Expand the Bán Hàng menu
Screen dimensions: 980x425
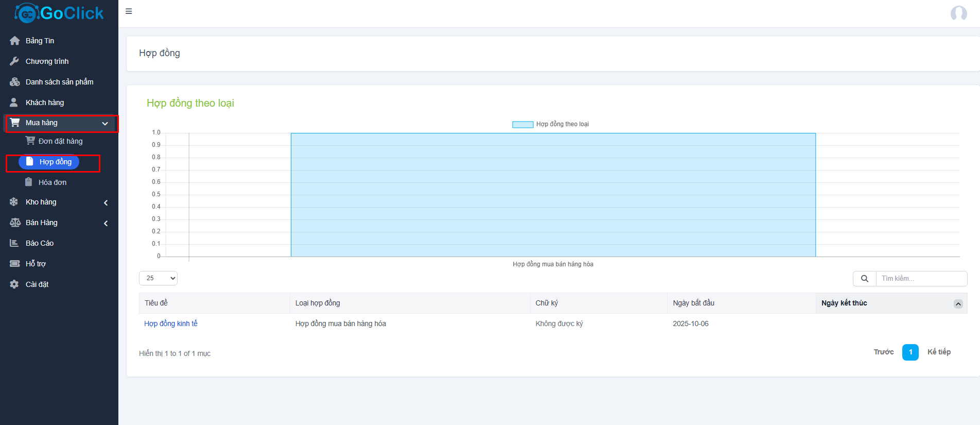(x=106, y=223)
